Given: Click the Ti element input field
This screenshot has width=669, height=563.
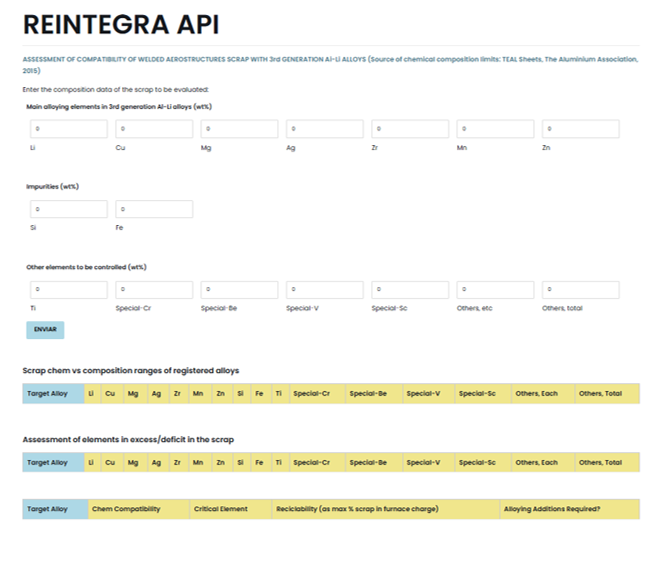Looking at the screenshot, I should click(69, 290).
